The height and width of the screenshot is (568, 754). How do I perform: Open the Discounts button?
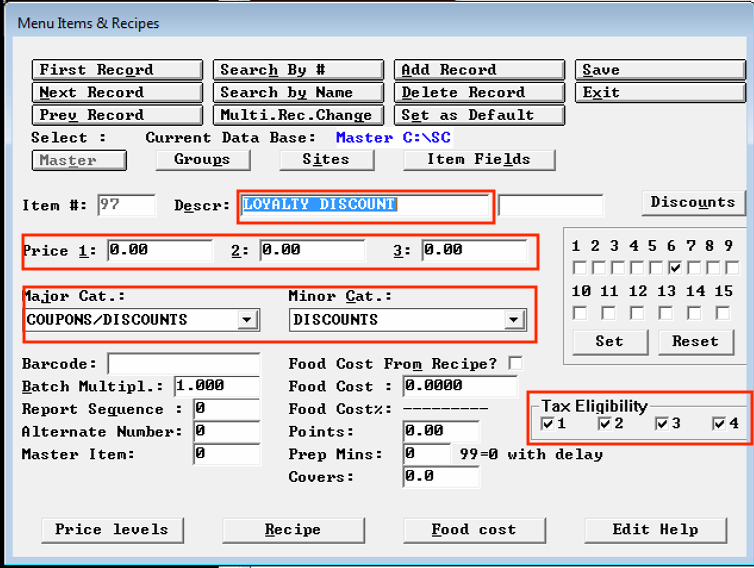click(x=693, y=202)
